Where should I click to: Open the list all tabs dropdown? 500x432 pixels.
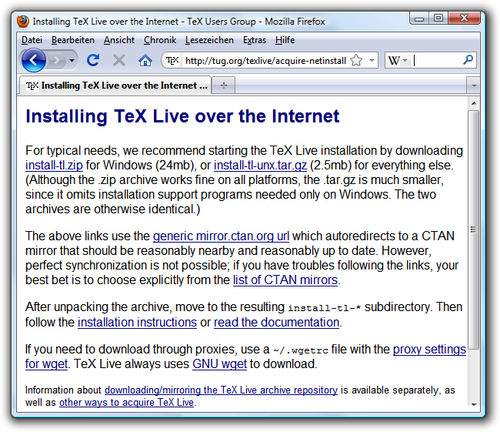click(473, 86)
